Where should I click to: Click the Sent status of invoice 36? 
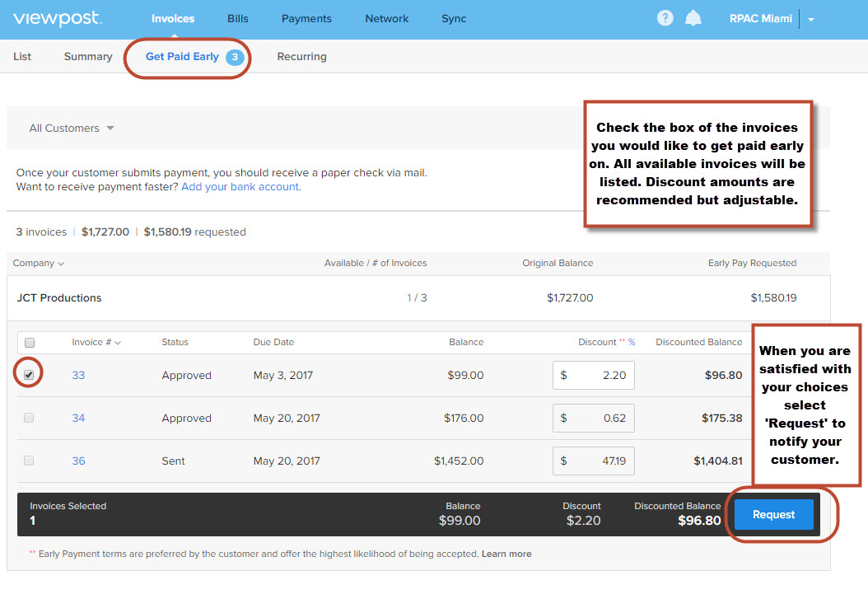click(173, 461)
